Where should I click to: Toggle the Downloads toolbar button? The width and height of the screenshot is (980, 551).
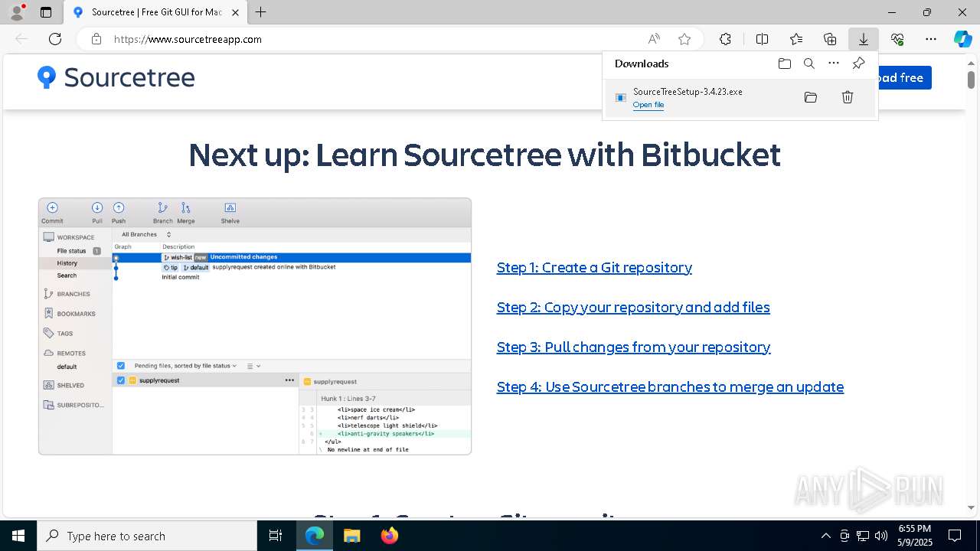(863, 39)
